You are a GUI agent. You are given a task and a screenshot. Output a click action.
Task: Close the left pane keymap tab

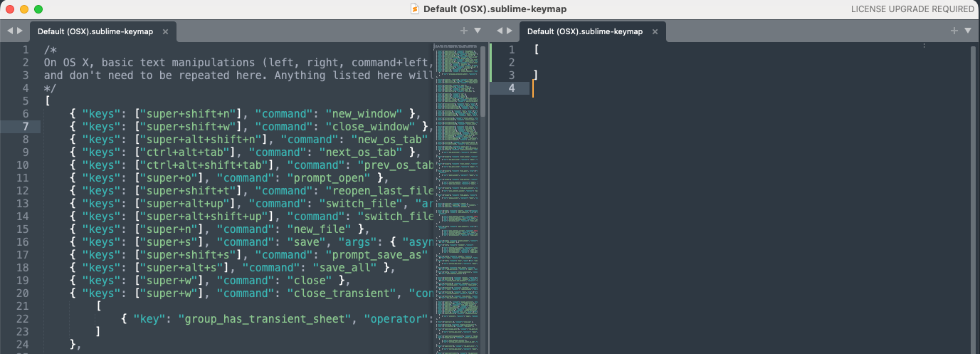(x=166, y=31)
